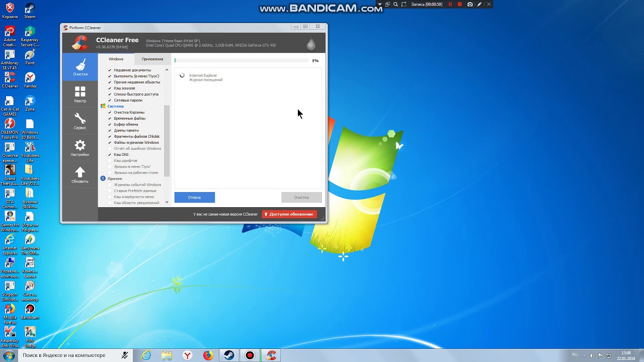
Task: Click the options list scrollbar thumb
Action: tap(167, 141)
